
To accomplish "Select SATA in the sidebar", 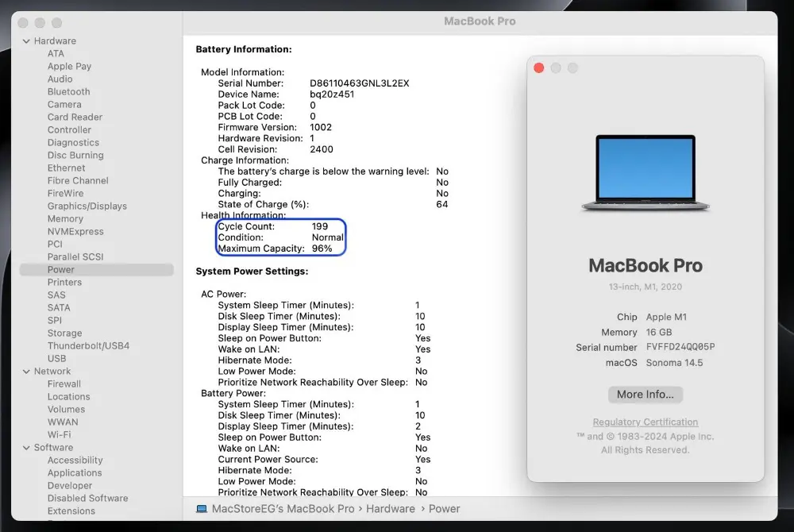I will coord(59,308).
